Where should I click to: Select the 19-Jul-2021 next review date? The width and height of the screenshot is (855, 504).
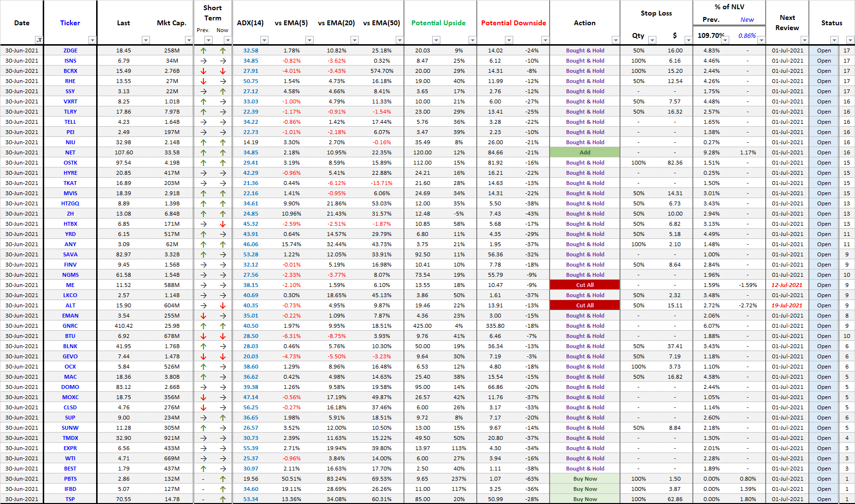(x=787, y=305)
